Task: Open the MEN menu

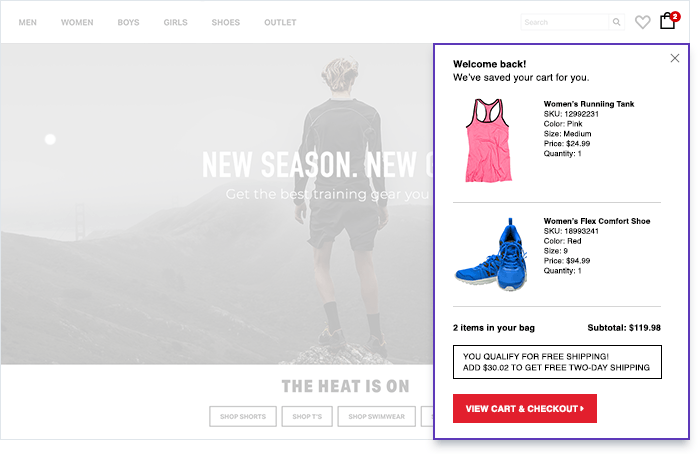Action: [28, 22]
